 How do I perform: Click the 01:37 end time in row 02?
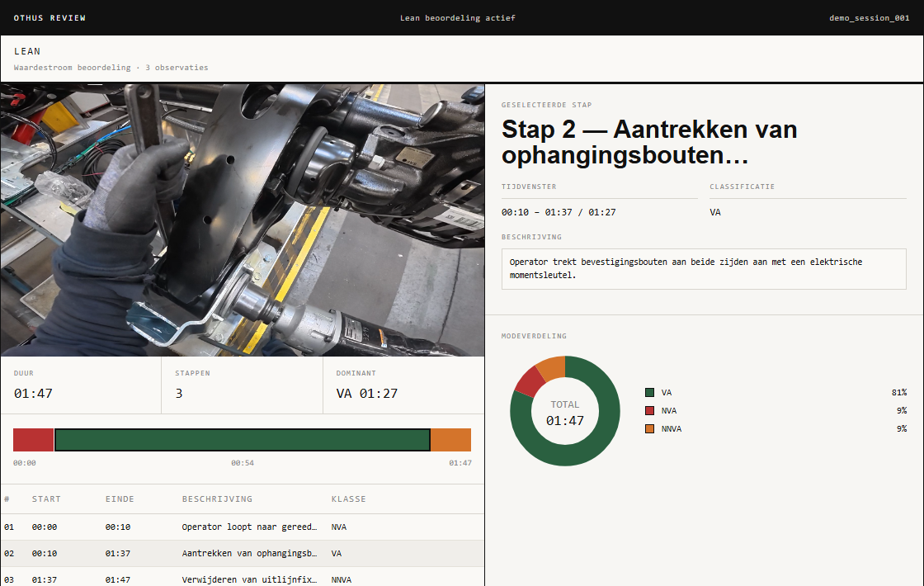coord(118,554)
